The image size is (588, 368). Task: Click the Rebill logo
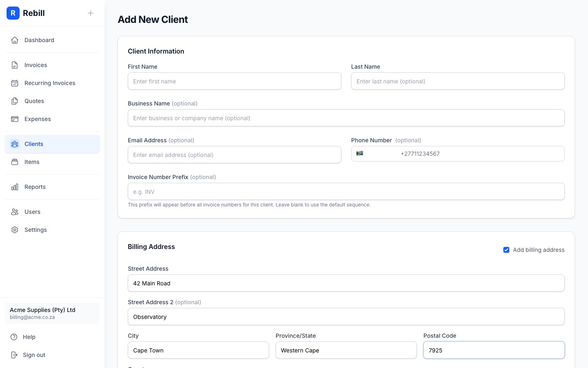pyautogui.click(x=13, y=13)
